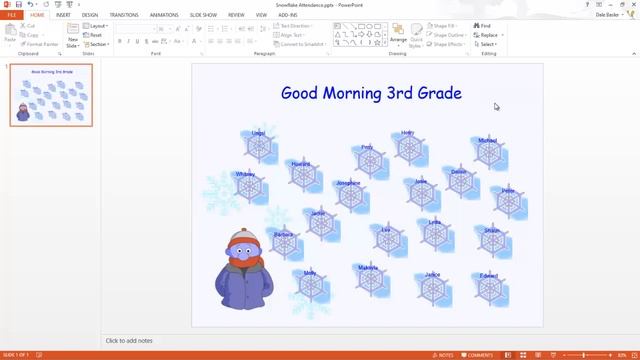Open the Text Direction dropdown
The height and width of the screenshot is (360, 640).
293,26
